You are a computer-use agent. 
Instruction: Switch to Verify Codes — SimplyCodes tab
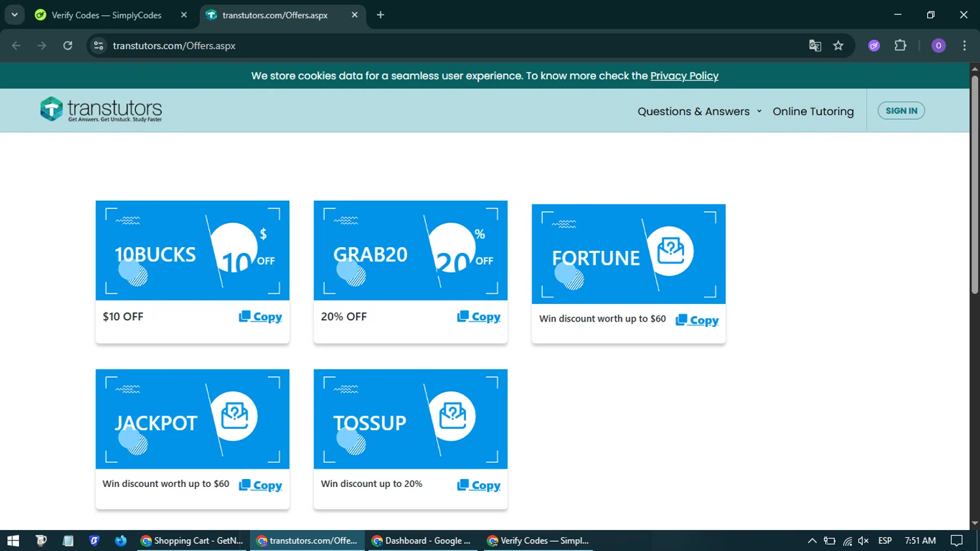point(106,15)
